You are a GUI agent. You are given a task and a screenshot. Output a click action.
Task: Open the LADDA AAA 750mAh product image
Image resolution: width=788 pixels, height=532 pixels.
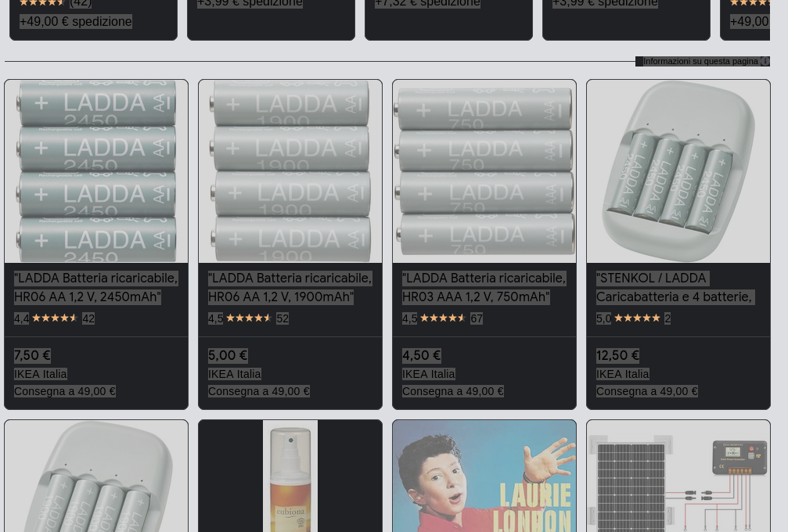click(484, 171)
